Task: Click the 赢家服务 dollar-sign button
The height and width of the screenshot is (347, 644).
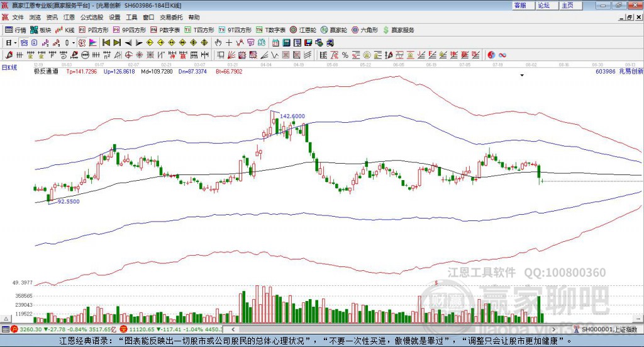Action: point(399,30)
